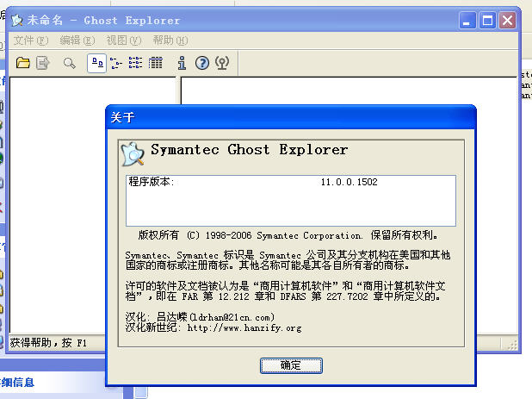Click the 关于 dialog title bar
This screenshot has width=532, height=399.
[x=291, y=117]
